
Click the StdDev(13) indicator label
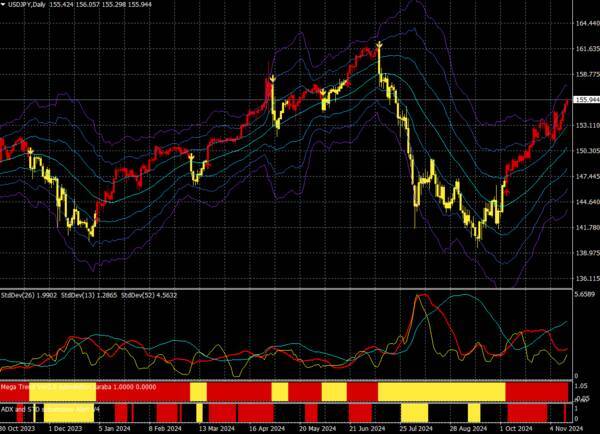(88, 296)
